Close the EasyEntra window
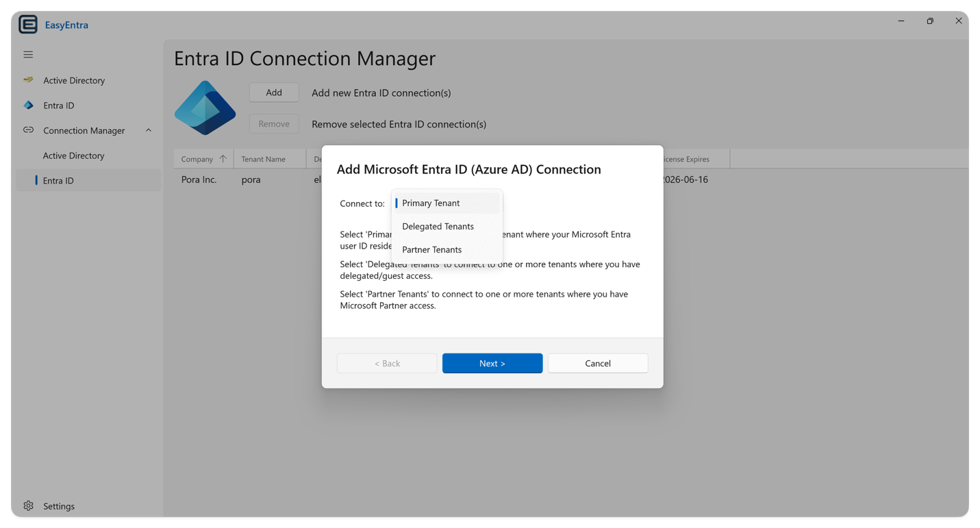 [x=959, y=21]
